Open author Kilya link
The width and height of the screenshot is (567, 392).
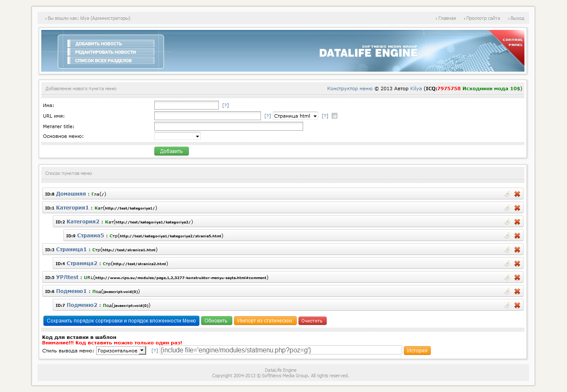416,89
